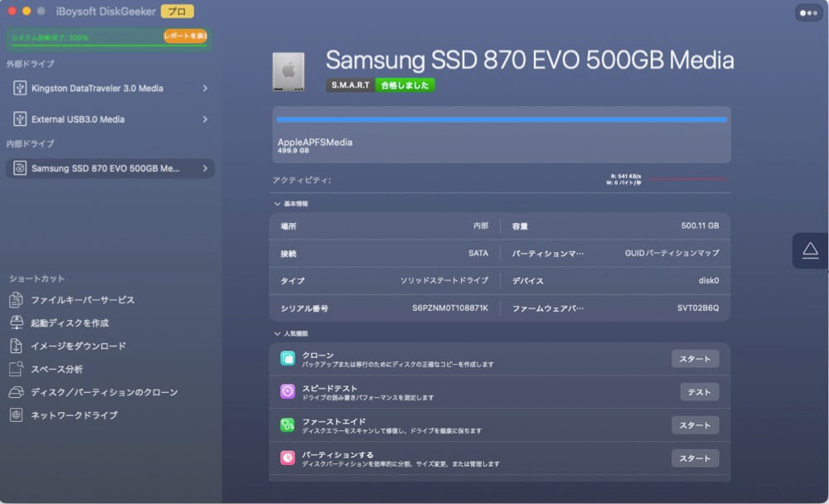
Task: Click the GUIDパーティションマップ value
Action: point(671,254)
